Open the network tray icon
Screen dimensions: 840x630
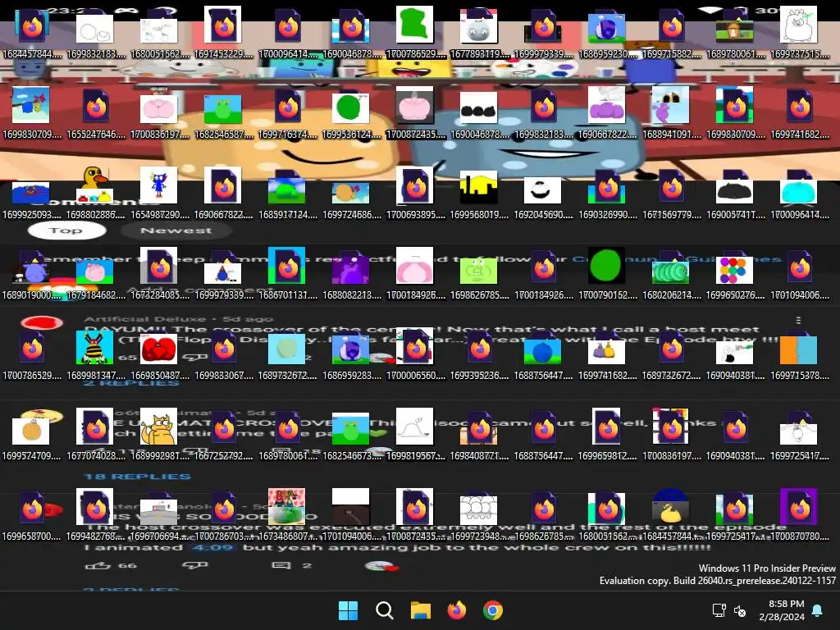[x=719, y=610]
